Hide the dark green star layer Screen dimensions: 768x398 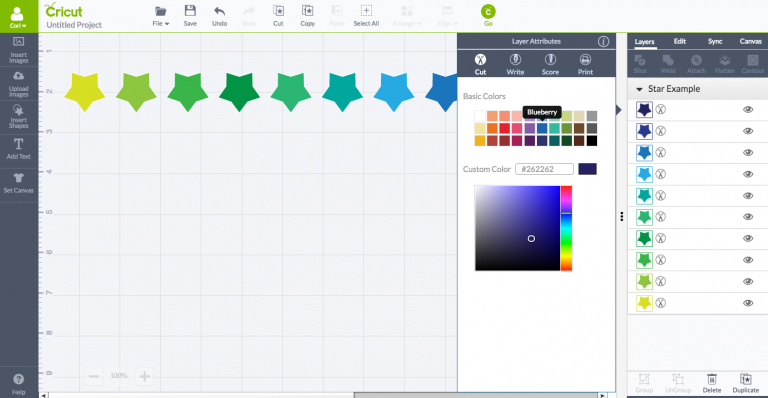tap(748, 238)
